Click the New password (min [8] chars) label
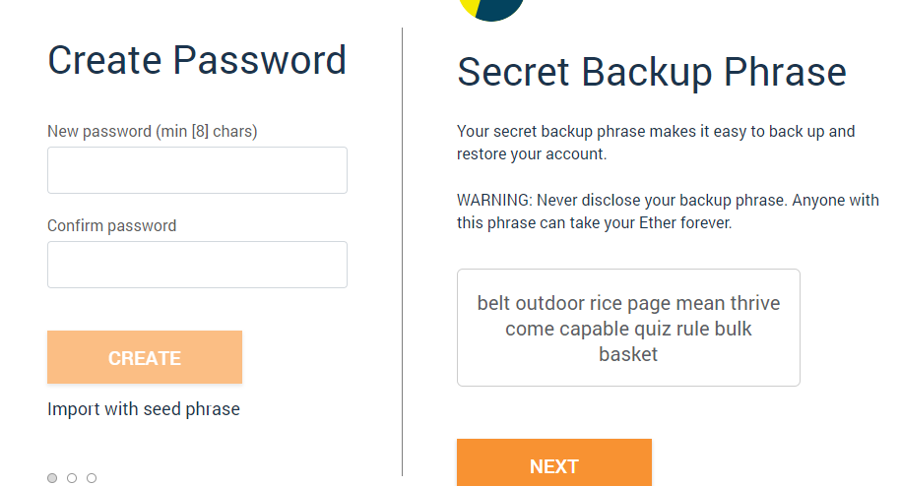 (x=152, y=131)
